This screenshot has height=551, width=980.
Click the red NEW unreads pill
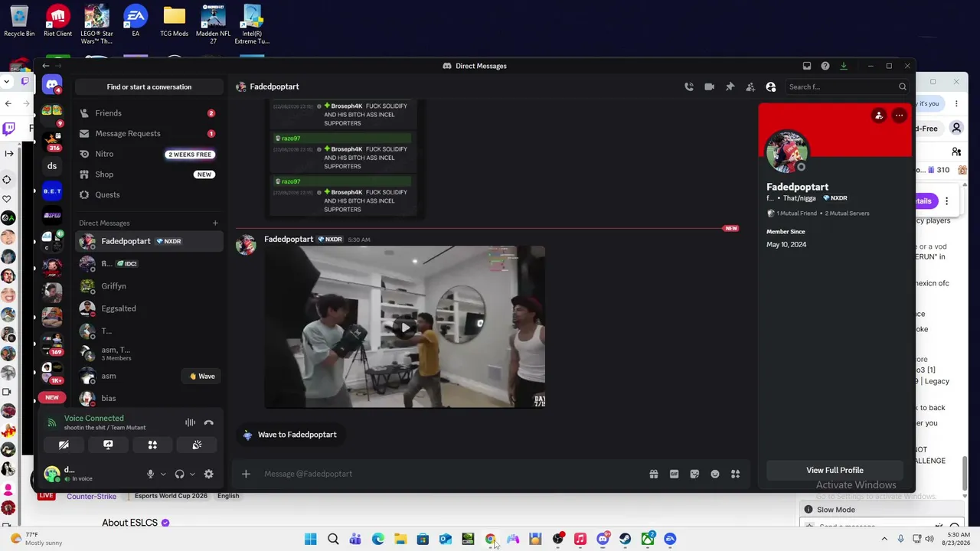(52, 397)
